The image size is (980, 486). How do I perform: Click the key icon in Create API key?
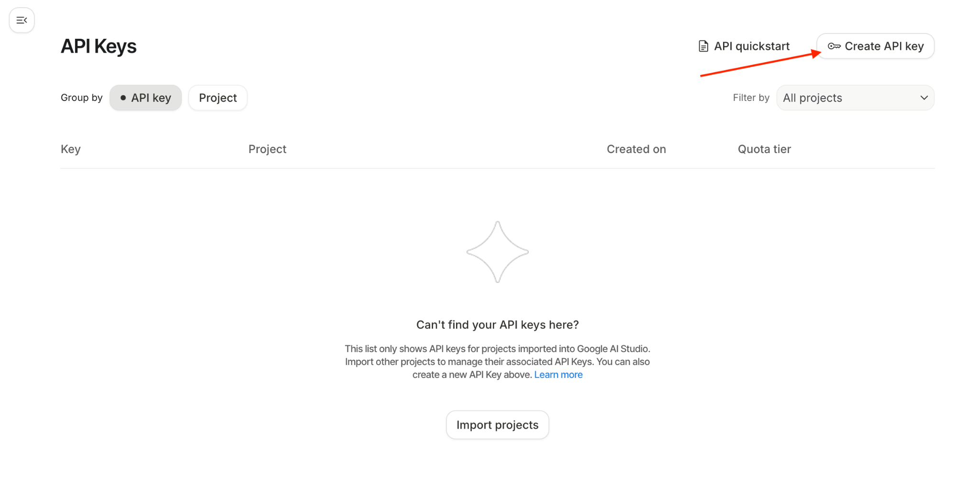834,46
